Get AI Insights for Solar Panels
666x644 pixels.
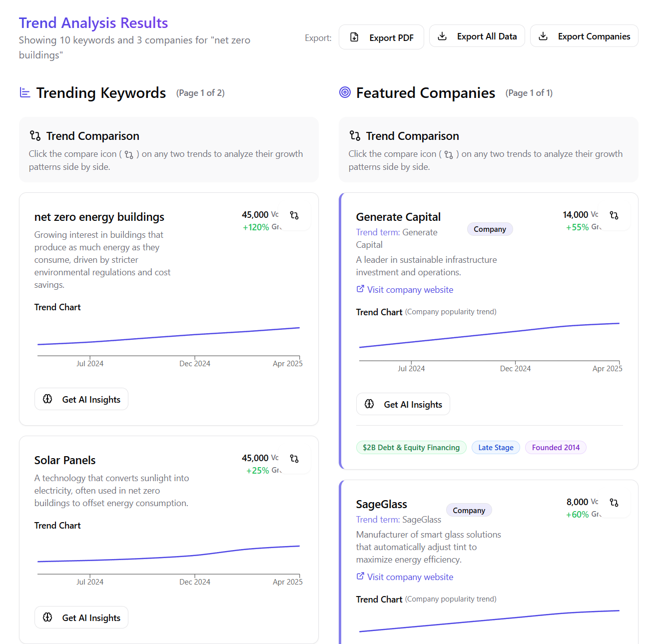pos(81,618)
